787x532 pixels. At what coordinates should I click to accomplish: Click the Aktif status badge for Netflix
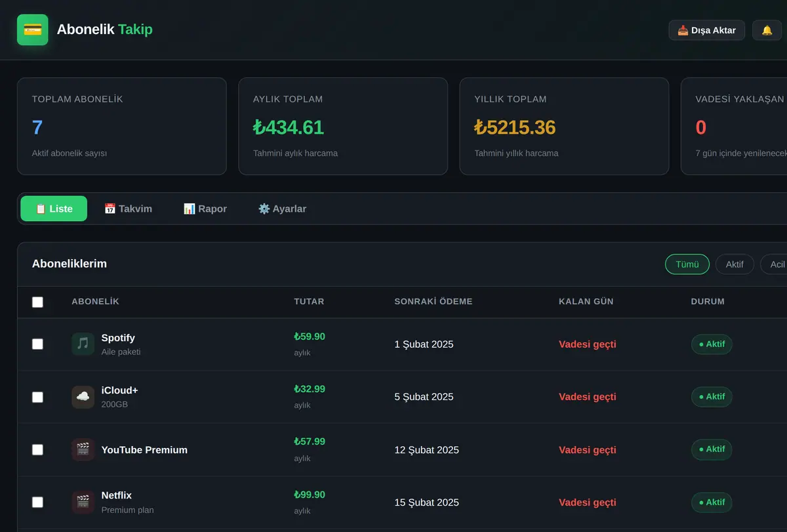[712, 502]
